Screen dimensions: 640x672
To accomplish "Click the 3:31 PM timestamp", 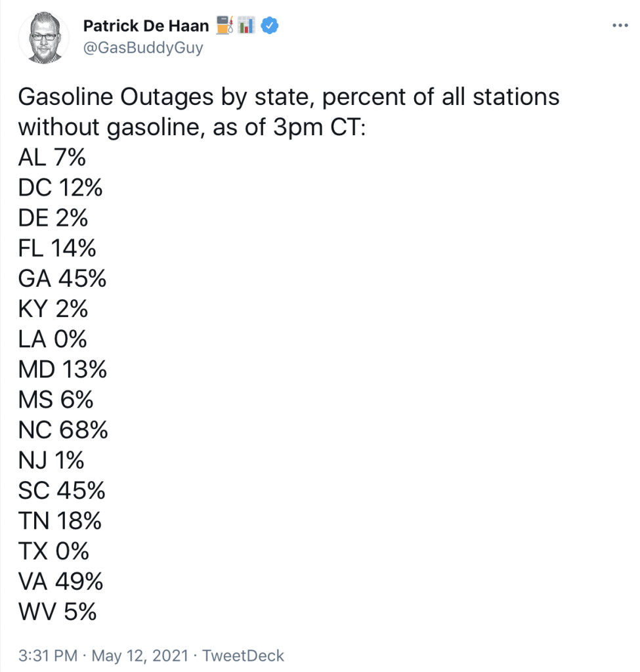I will [x=48, y=656].
